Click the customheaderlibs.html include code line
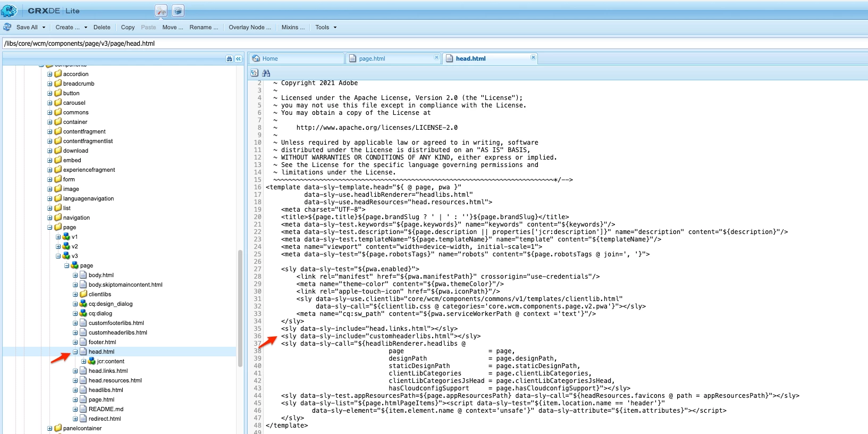The height and width of the screenshot is (434, 868). point(381,336)
